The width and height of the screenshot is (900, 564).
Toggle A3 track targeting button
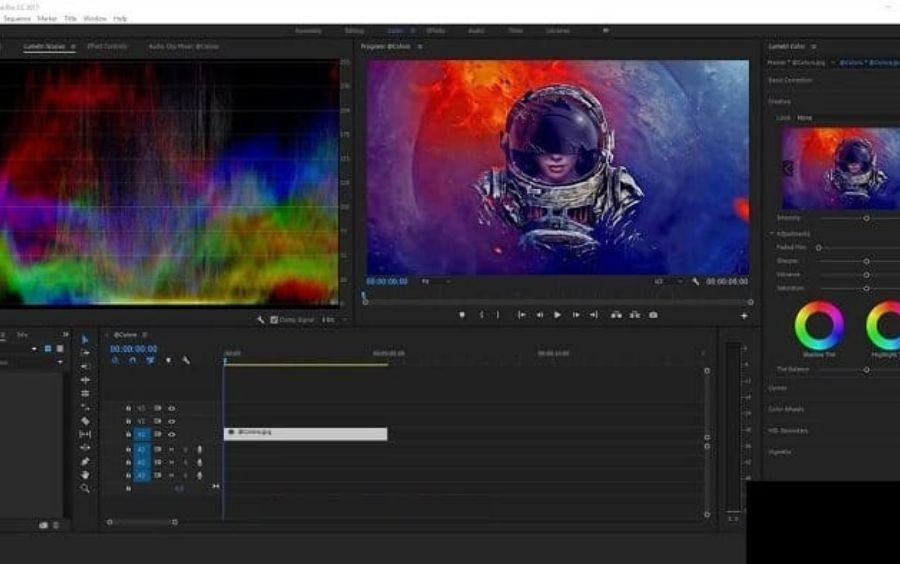point(141,476)
